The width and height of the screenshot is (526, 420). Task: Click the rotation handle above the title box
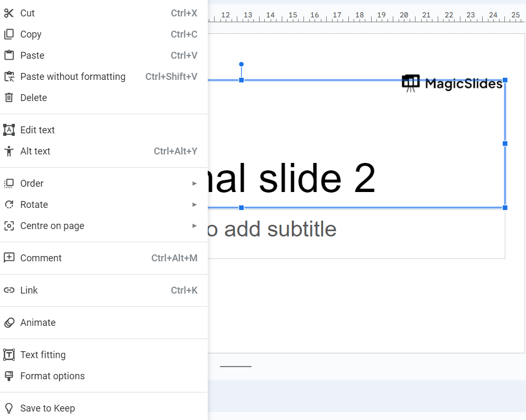[241, 64]
